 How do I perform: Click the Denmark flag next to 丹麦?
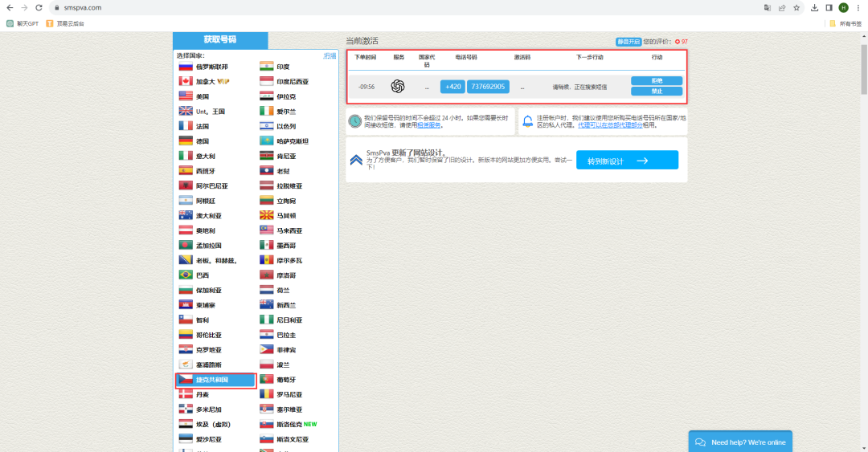(186, 394)
